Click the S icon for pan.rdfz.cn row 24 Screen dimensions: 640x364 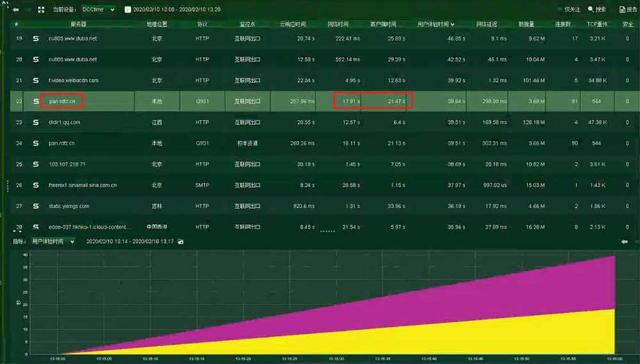(x=36, y=143)
